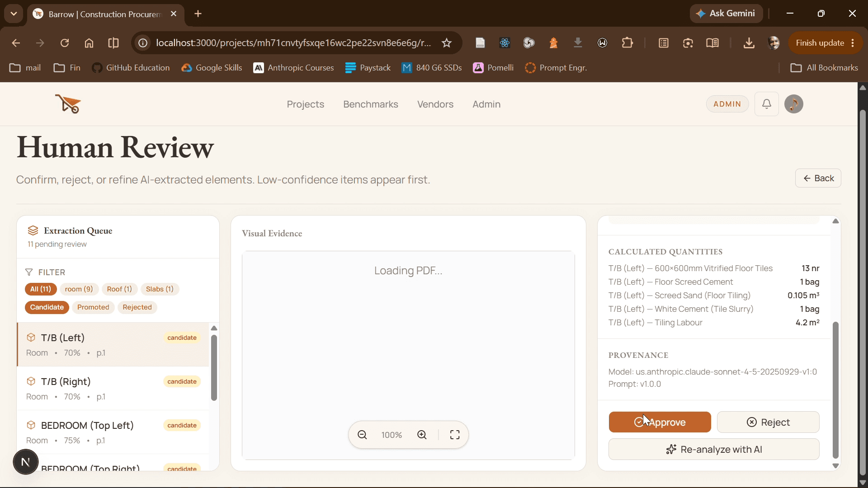Bookmark this page with the star
868x488 pixels.
447,43
